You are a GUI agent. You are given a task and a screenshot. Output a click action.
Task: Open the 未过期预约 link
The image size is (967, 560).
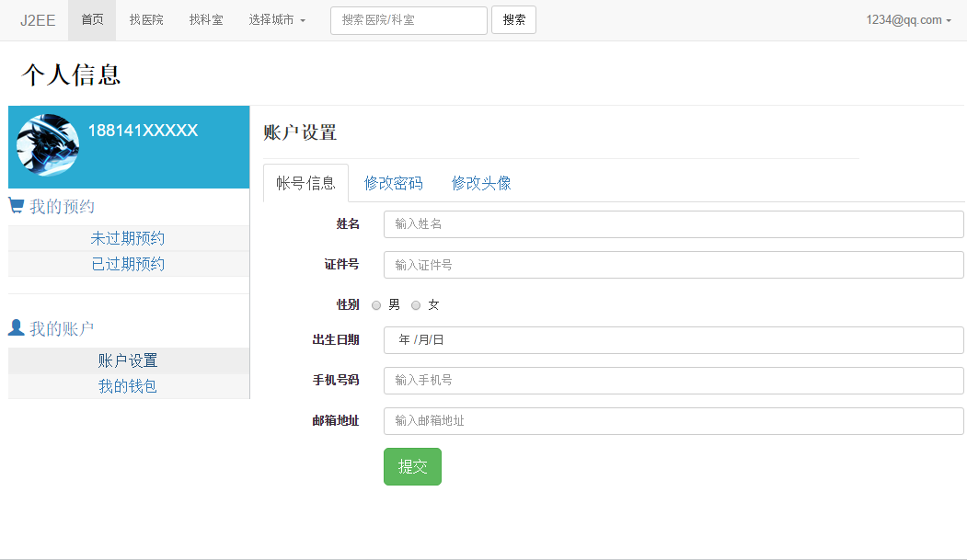(128, 238)
